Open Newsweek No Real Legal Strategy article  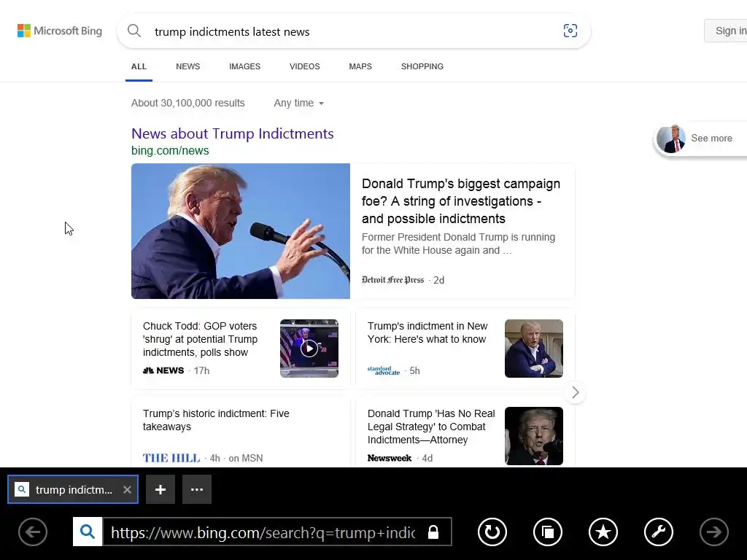[x=431, y=427]
